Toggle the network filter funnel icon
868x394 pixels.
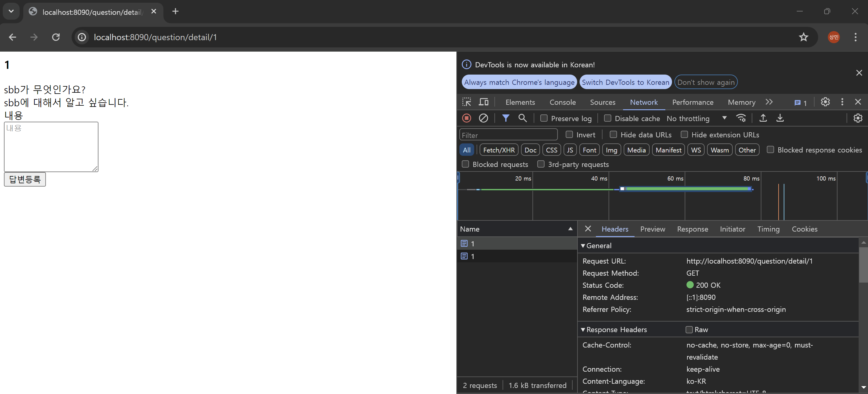pyautogui.click(x=506, y=118)
